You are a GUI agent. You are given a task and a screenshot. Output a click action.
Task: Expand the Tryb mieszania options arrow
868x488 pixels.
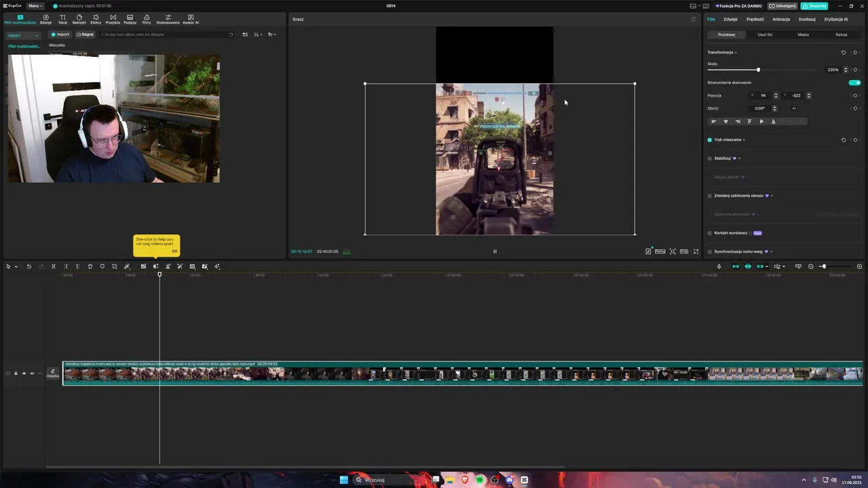pyautogui.click(x=744, y=140)
